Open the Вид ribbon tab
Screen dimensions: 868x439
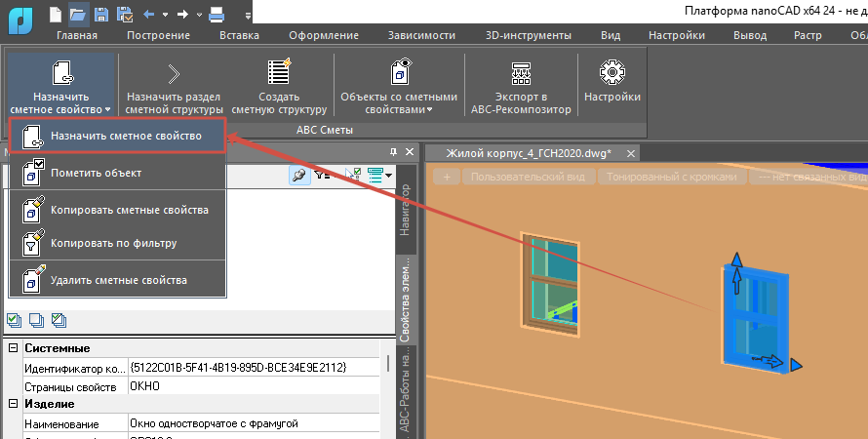tap(611, 35)
